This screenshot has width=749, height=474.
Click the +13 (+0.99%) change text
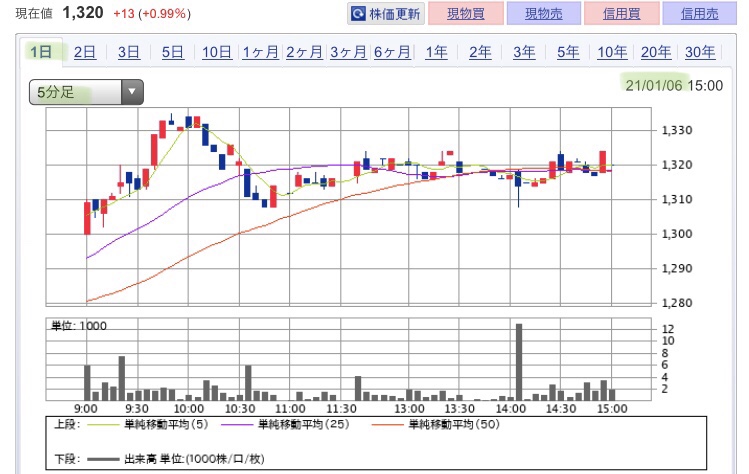152,13
